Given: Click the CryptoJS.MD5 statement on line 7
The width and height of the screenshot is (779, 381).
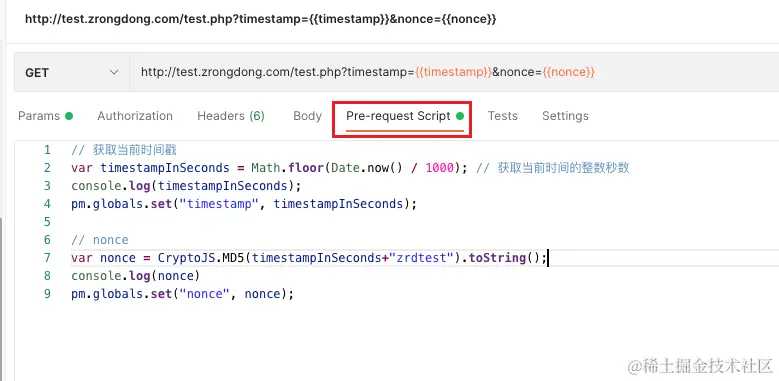Looking at the screenshot, I should click(x=309, y=258).
